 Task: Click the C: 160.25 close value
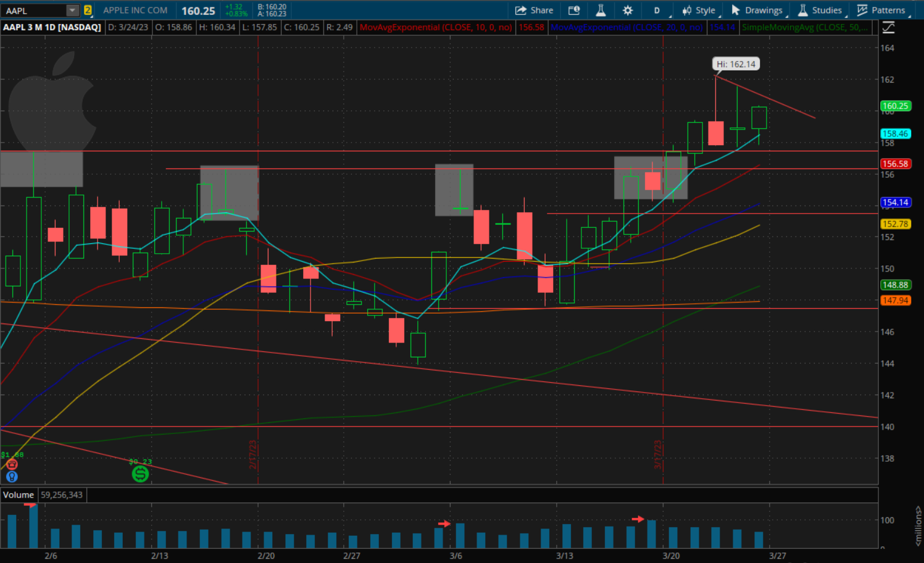point(302,27)
